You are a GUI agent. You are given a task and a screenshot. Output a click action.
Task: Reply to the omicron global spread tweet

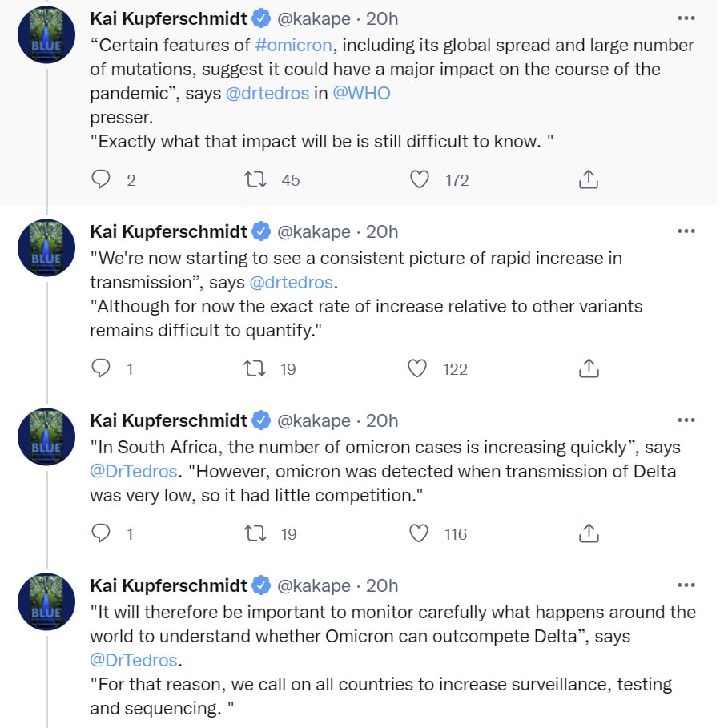coord(101,179)
